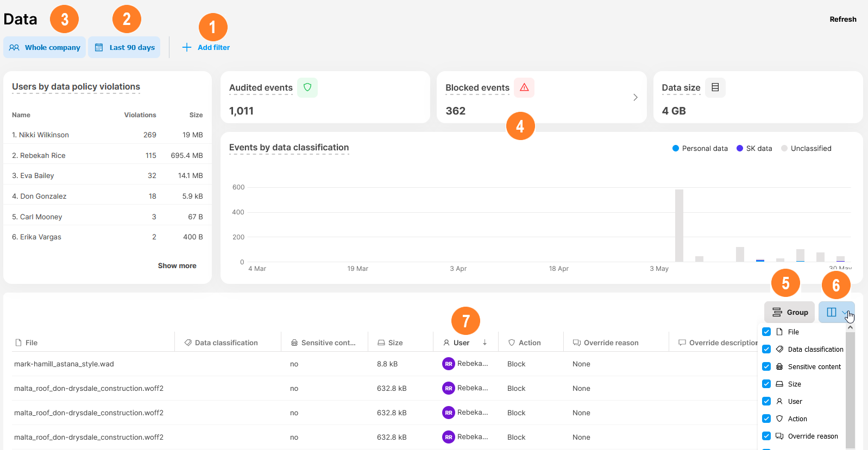Click the calendar icon on Last 90 days
This screenshot has height=450, width=868.
99,48
